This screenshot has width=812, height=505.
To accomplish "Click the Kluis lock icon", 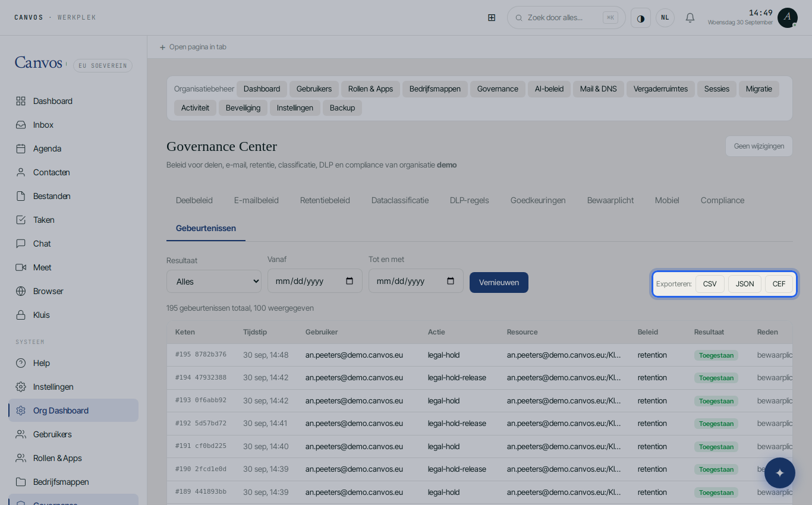I will coord(21,315).
